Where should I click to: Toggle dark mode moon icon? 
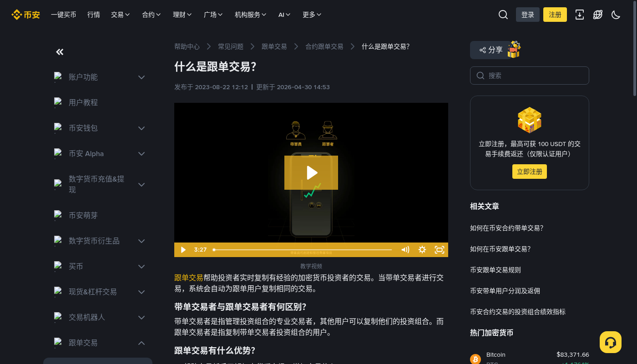616,15
